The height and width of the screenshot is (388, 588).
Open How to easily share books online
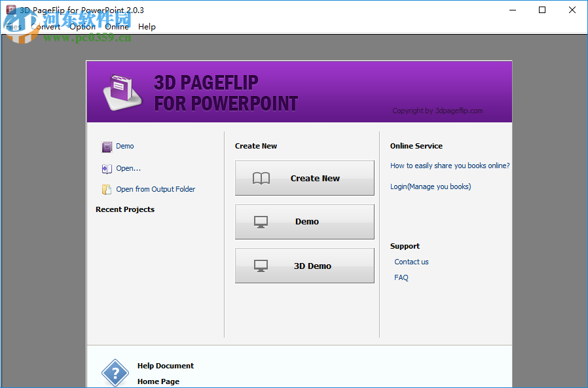point(450,166)
